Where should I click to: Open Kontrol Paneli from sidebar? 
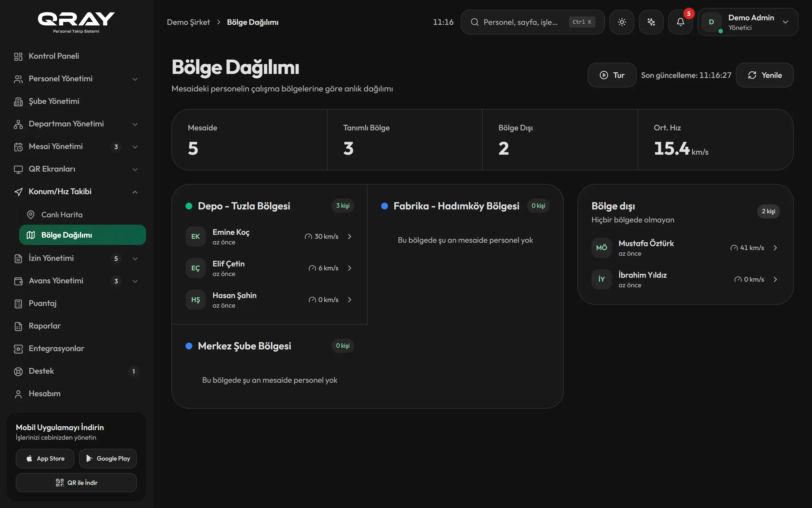(x=76, y=56)
